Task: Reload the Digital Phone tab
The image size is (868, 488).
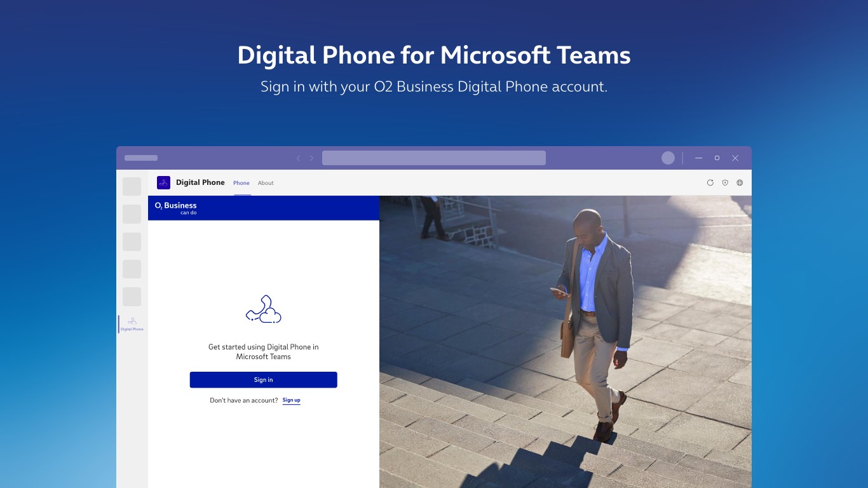Action: [x=710, y=183]
